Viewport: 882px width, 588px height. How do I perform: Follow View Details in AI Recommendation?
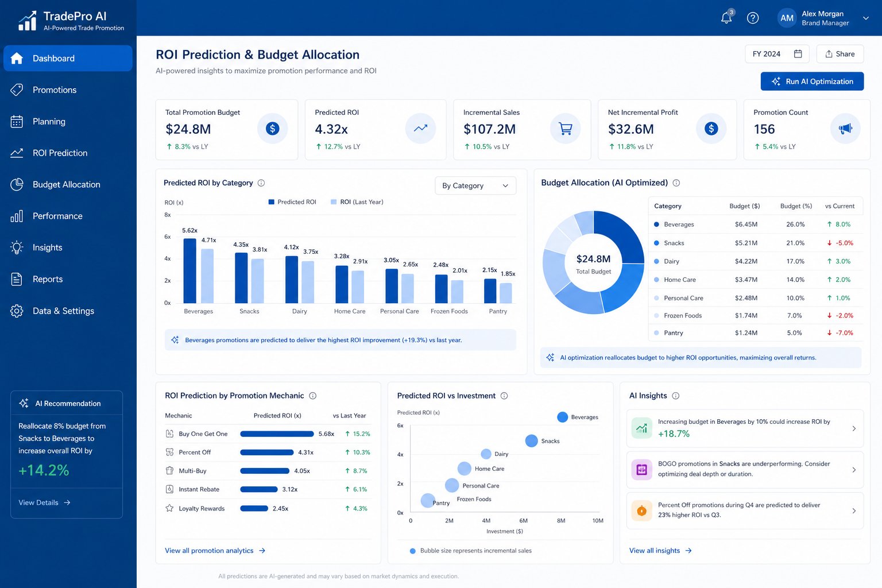coord(44,502)
